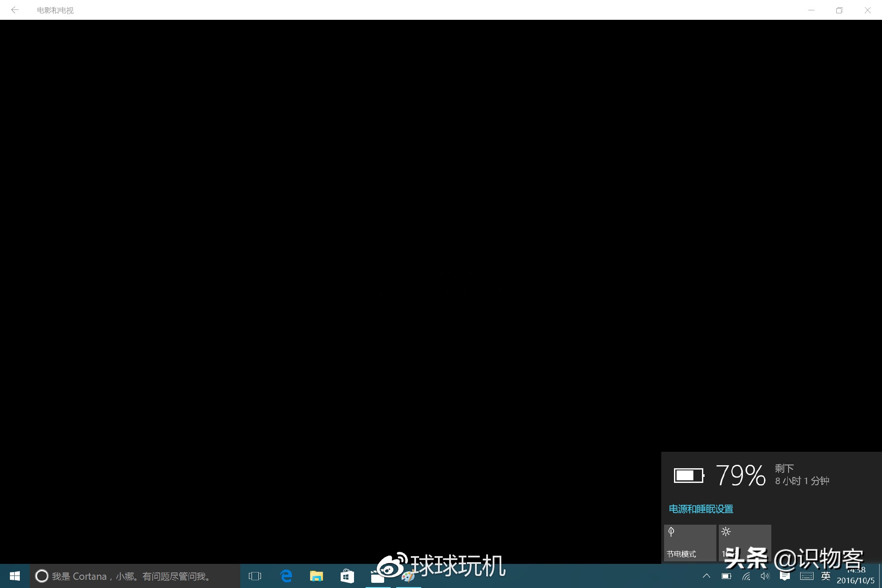The image size is (882, 588).
Task: Open the touch keyboard tray icon
Action: click(x=806, y=576)
